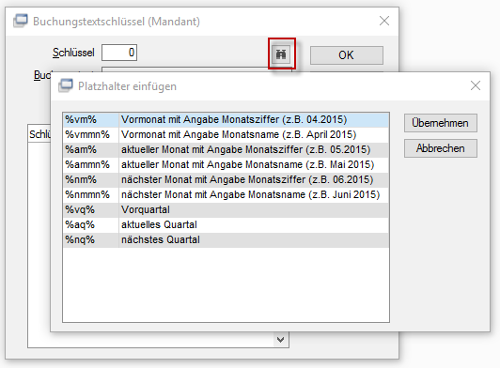Click the 'nächstes Quartal' description
The image size is (500, 368).
[x=160, y=239]
